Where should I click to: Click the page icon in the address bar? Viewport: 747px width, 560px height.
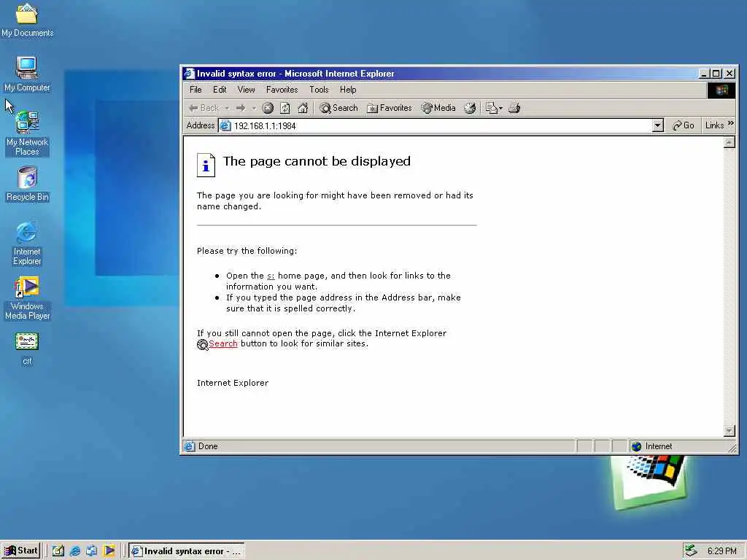(225, 125)
